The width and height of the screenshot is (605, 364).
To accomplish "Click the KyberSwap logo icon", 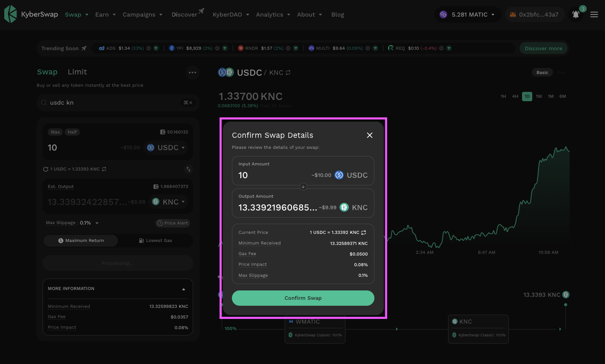I will point(10,14).
